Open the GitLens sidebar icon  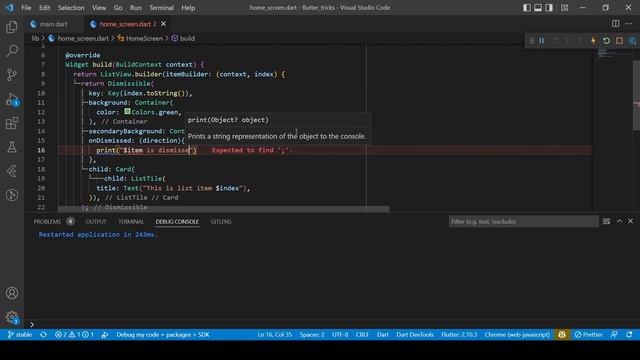click(x=12, y=195)
